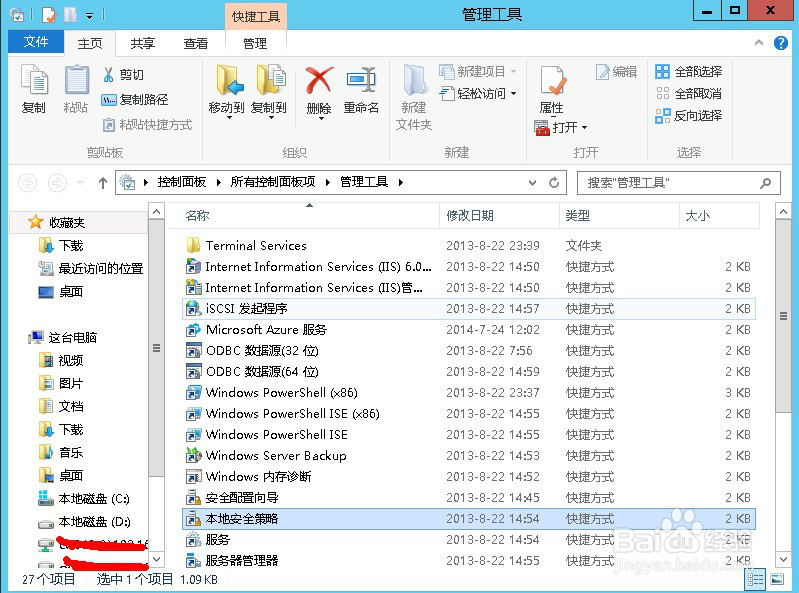This screenshot has width=799, height=593.
Task: Click the Cut (剪切) scissors icon
Action: click(108, 75)
